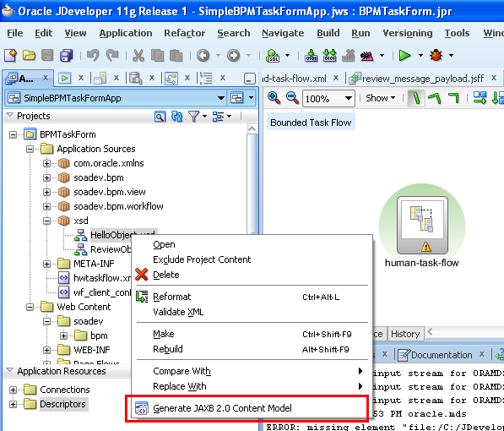Screen dimensions: 504x431
Task: Expand the Connections folder
Action: tap(13, 390)
